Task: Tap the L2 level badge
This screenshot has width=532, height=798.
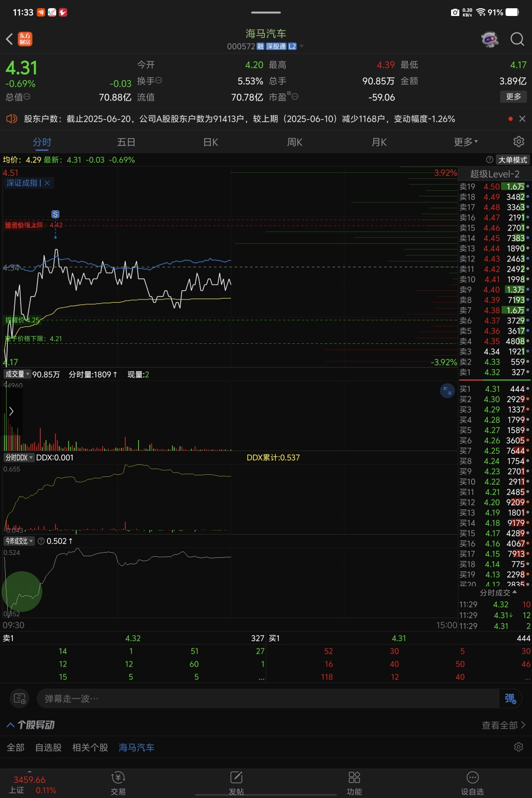Action: click(292, 46)
